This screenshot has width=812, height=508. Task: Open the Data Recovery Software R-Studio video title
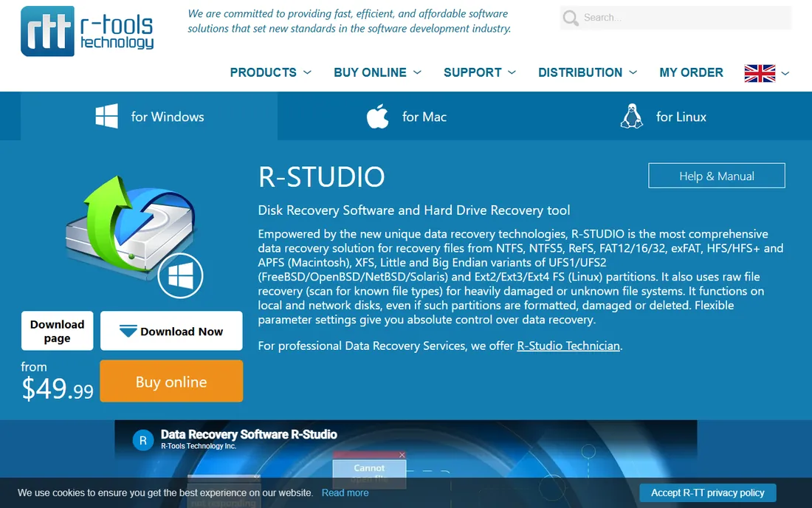click(249, 434)
